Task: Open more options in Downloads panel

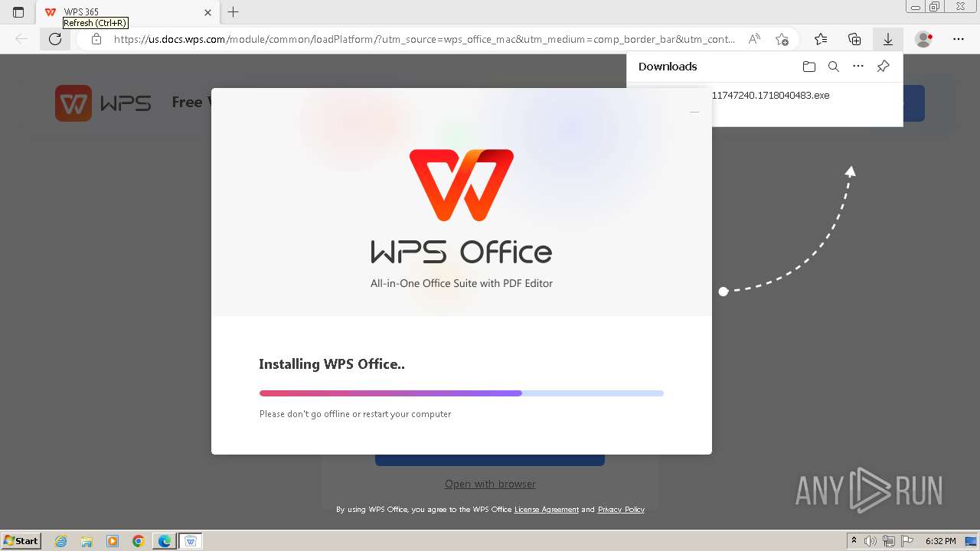Action: coord(858,67)
